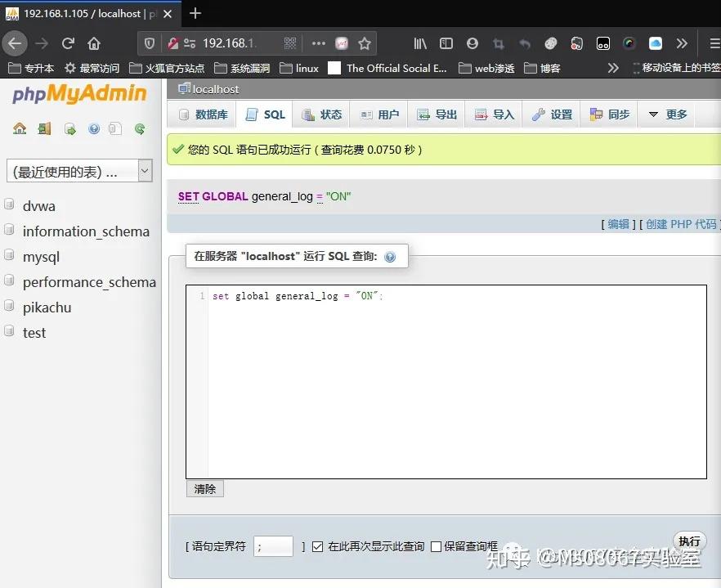Open a new browser tab

195,13
